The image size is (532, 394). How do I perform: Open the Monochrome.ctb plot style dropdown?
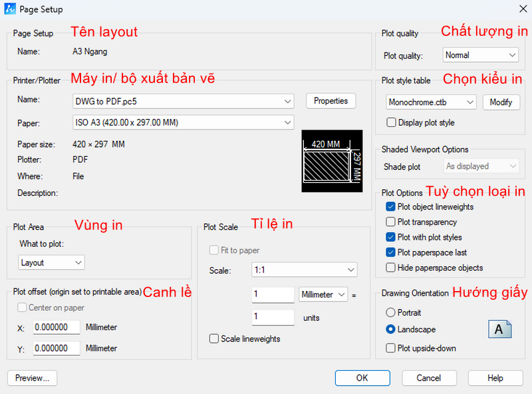pyautogui.click(x=431, y=102)
